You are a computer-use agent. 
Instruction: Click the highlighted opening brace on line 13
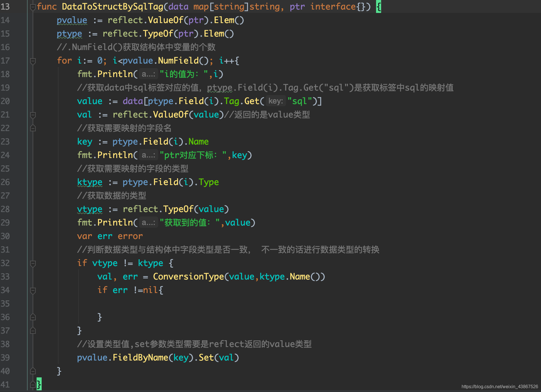coord(379,7)
